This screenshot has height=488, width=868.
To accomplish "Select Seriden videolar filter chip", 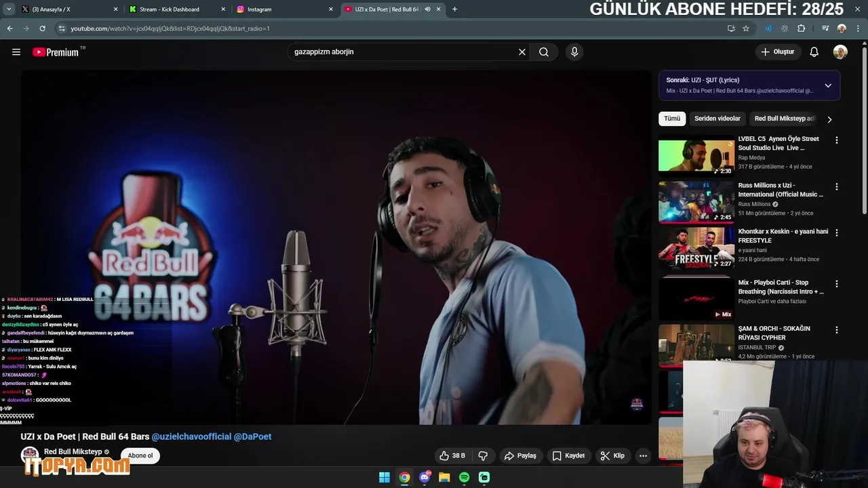I will 717,119.
